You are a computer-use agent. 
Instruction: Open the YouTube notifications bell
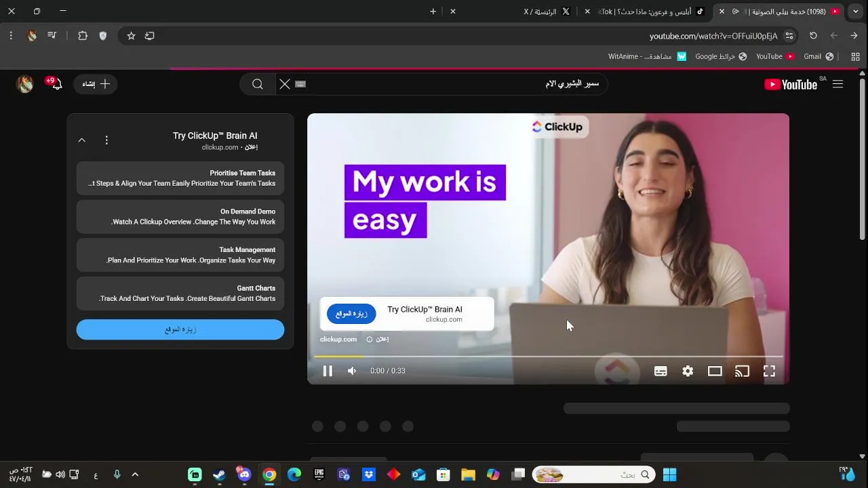point(56,84)
